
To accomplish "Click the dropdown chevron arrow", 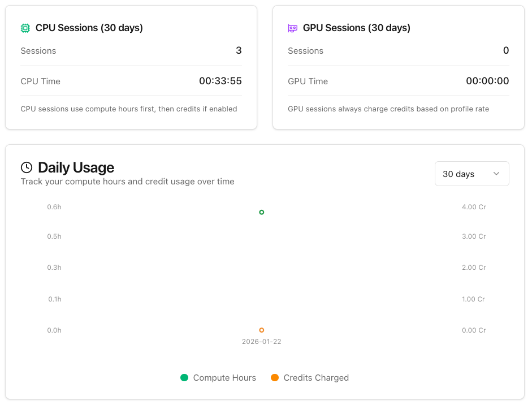I will pos(496,174).
